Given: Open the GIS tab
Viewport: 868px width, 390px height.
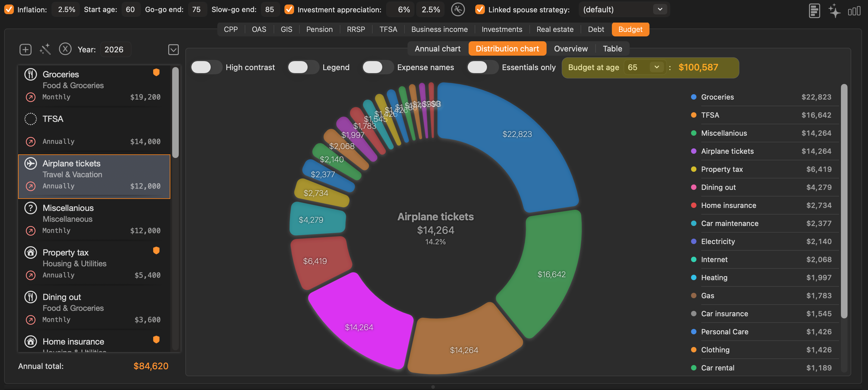Looking at the screenshot, I should [x=287, y=29].
